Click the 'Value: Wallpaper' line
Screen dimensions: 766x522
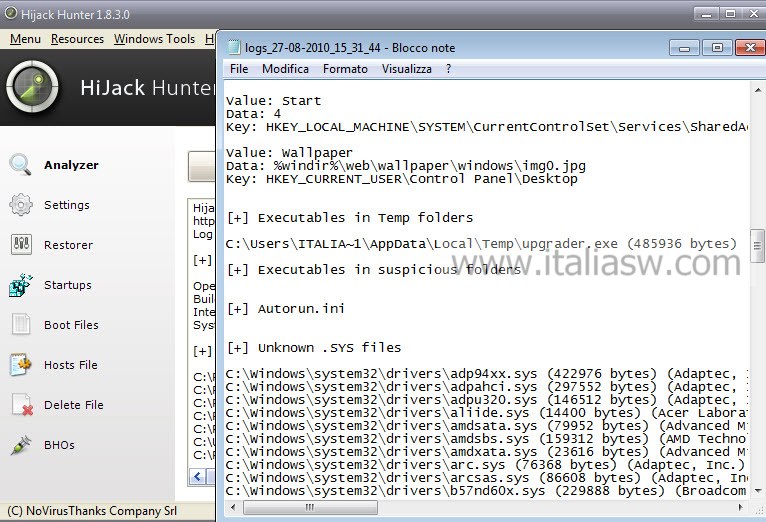click(289, 153)
